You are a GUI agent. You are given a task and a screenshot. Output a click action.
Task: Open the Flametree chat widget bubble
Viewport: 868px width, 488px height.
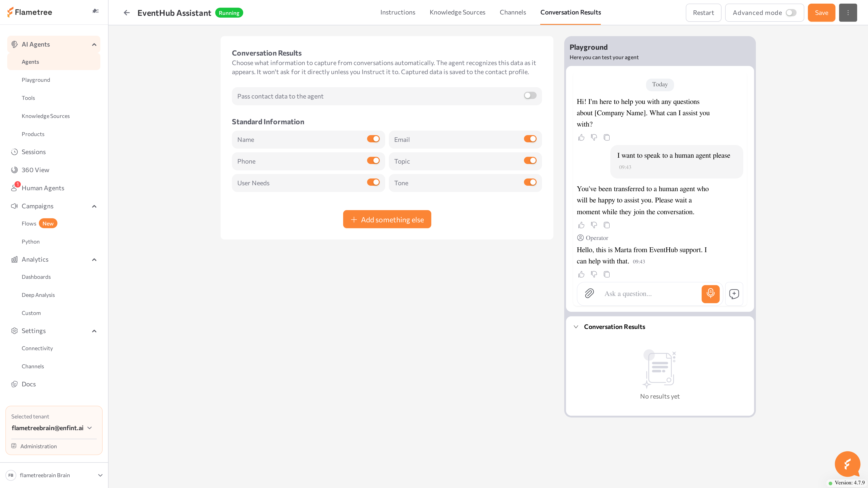(847, 464)
